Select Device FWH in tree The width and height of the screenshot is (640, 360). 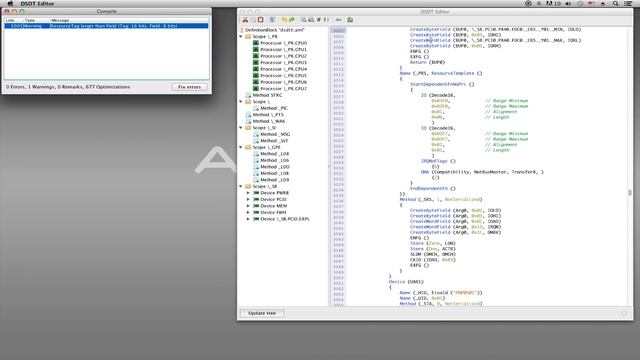coord(273,212)
